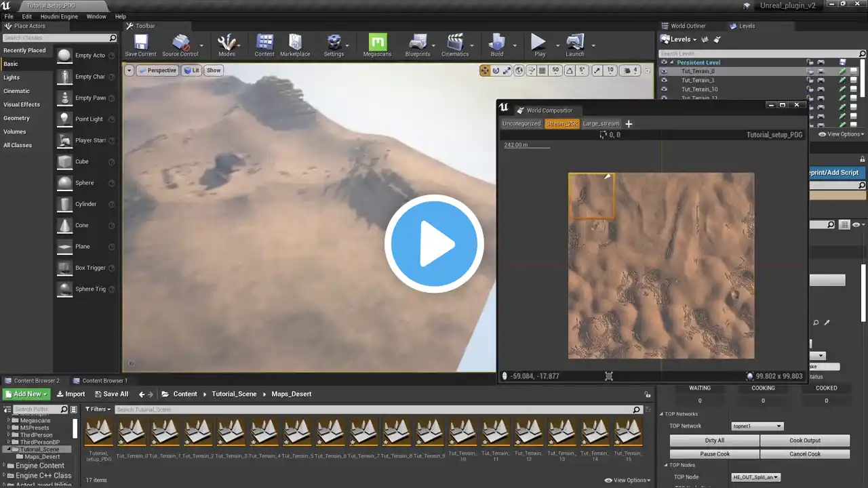Image resolution: width=868 pixels, height=488 pixels.
Task: Click the Blueprints toolbar icon
Action: [418, 44]
